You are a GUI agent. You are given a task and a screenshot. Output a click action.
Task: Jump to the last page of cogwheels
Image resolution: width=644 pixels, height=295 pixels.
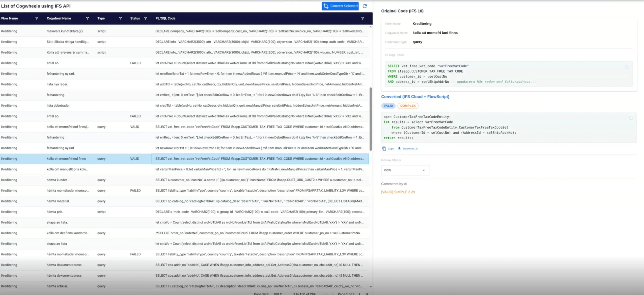(x=366, y=294)
